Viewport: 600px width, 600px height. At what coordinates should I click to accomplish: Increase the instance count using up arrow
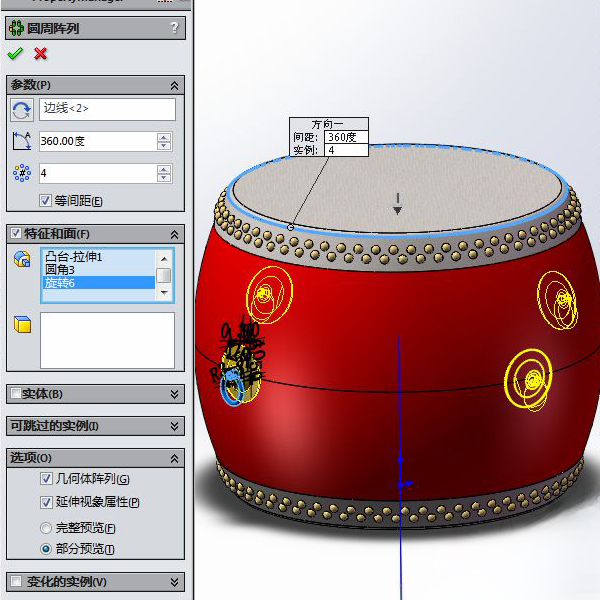pyautogui.click(x=164, y=169)
